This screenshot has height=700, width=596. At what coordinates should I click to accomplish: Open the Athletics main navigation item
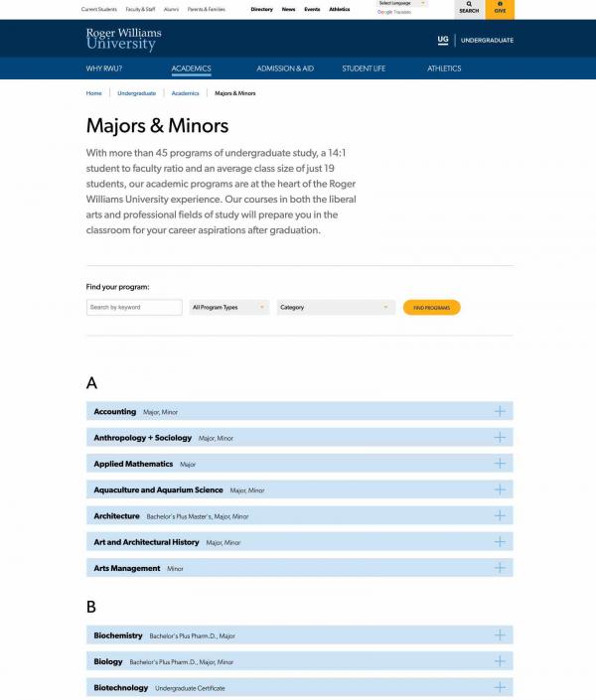point(444,69)
